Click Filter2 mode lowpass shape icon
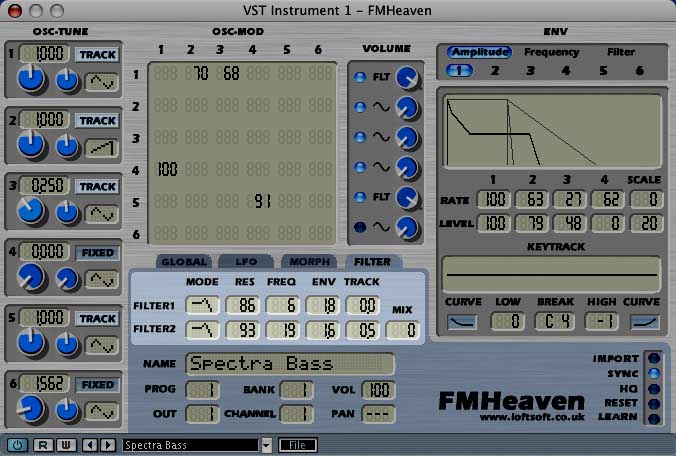The height and width of the screenshot is (456, 676). [x=202, y=330]
